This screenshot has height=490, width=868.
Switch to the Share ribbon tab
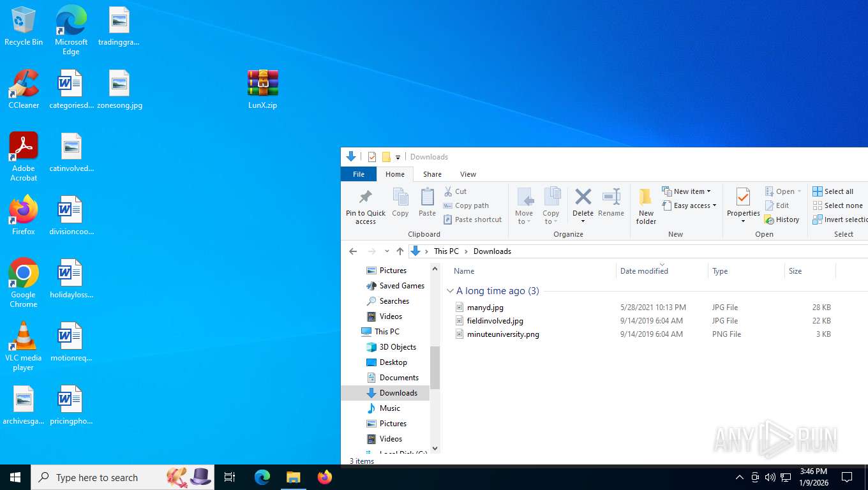tap(432, 174)
